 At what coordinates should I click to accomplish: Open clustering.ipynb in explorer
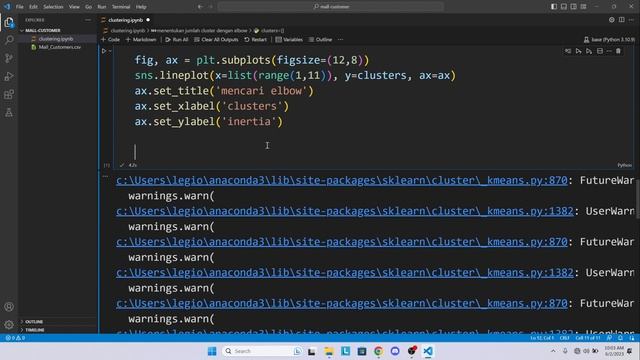pos(57,39)
